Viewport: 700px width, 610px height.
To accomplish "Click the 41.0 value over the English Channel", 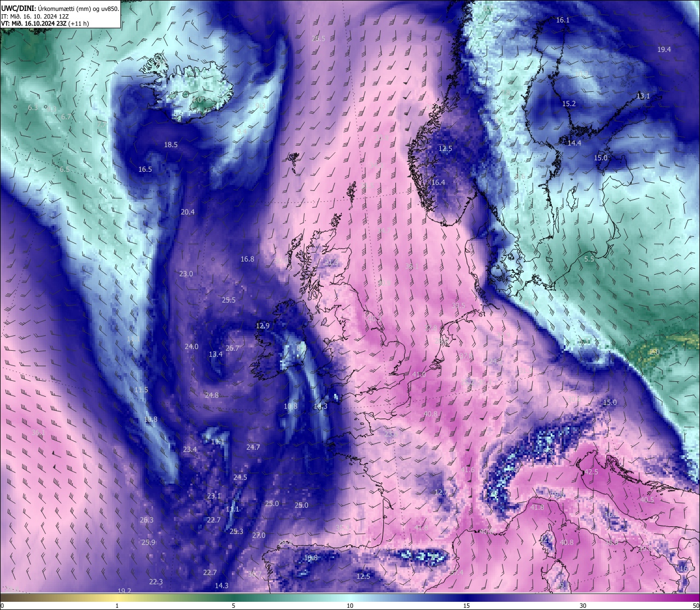I will pyautogui.click(x=419, y=375).
